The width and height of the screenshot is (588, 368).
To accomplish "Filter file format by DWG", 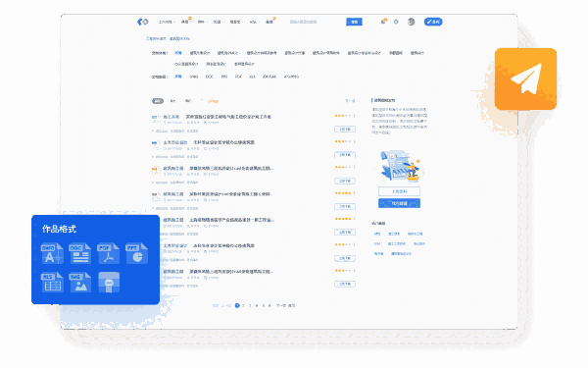I will click(x=193, y=77).
